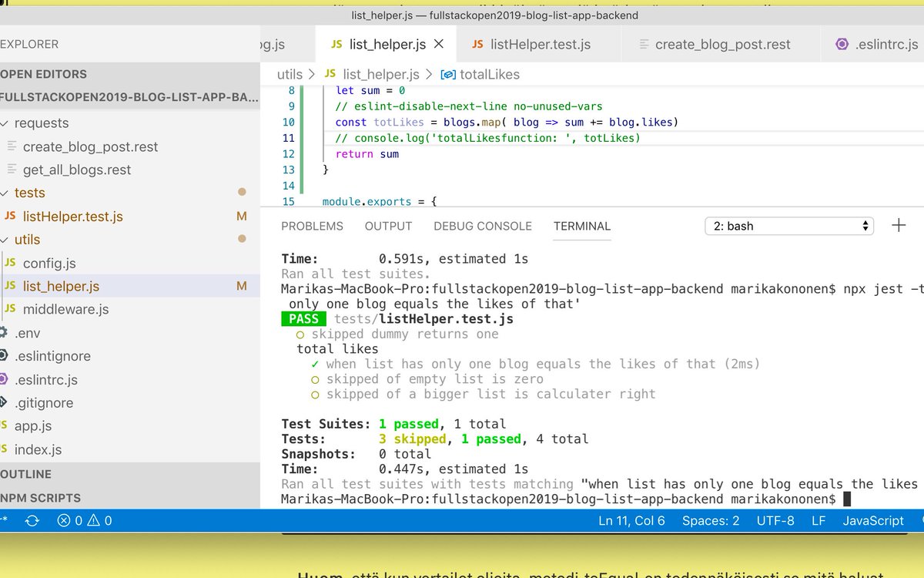Create a new terminal with plus icon
Viewport: 924px width, 578px height.
[899, 225]
